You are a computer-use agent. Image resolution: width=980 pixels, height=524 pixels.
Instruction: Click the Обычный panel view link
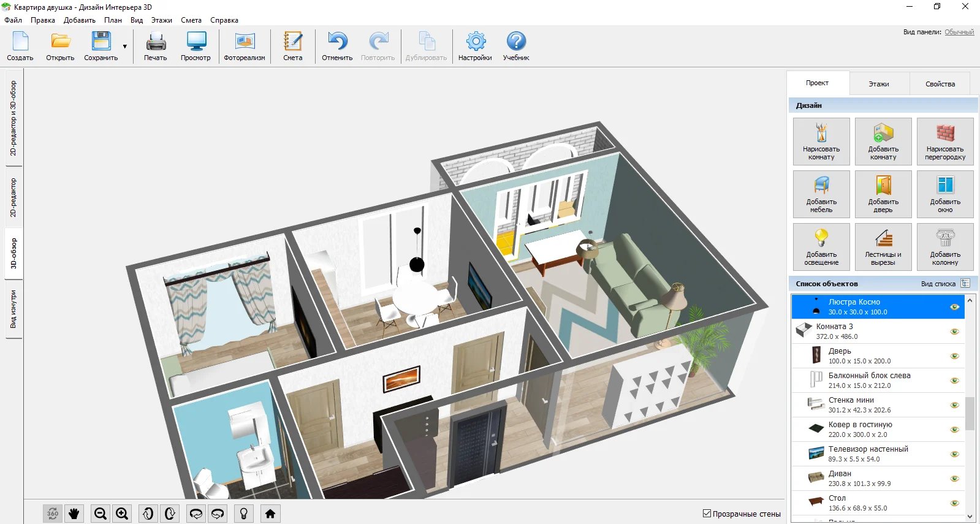coord(959,32)
